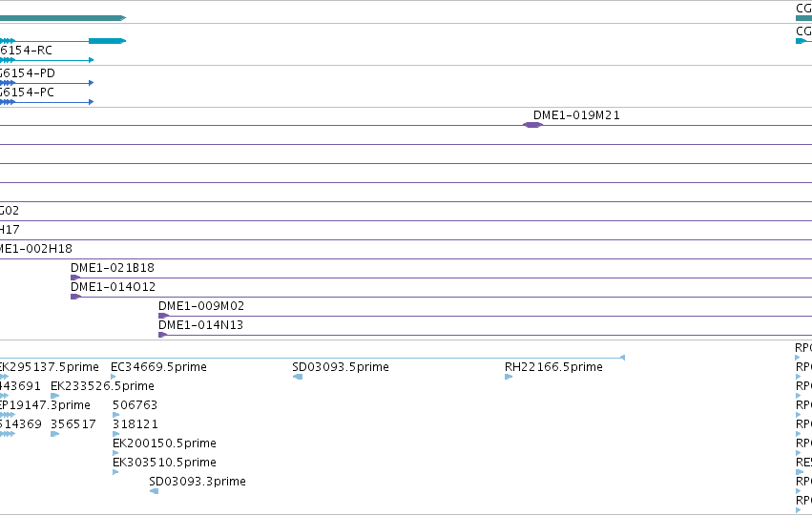Select the EC34669.5prime EST label
812x515 pixels.
pos(158,367)
